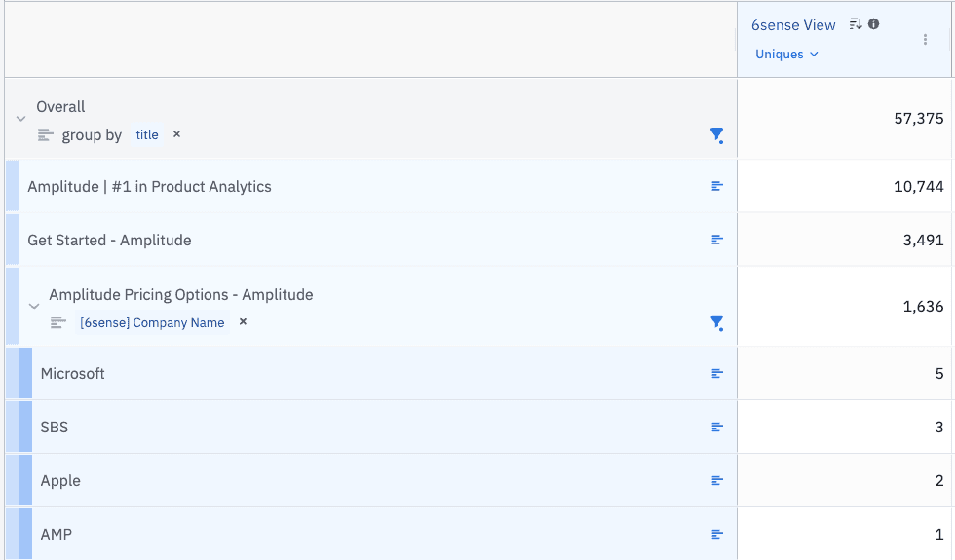Click the info icon in 6sense View header
Screen dimensions: 955x560
click(873, 24)
